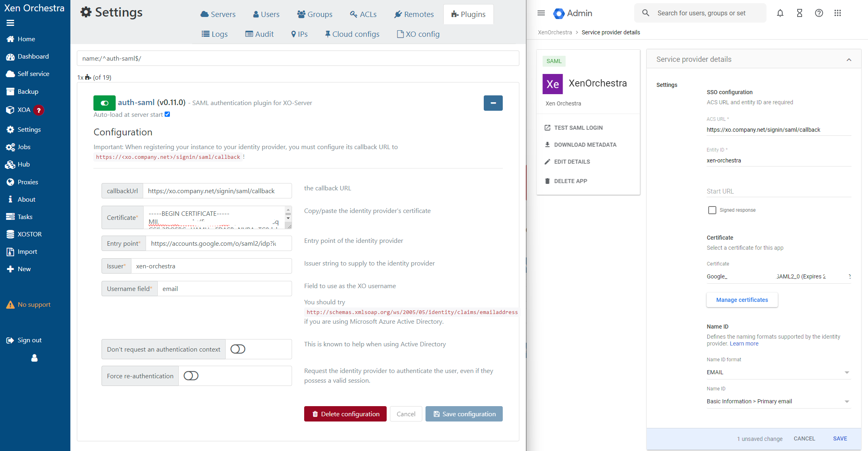Open Primary email Name ID dropdown
Viewport: 868px width, 451px height.
coord(779,401)
